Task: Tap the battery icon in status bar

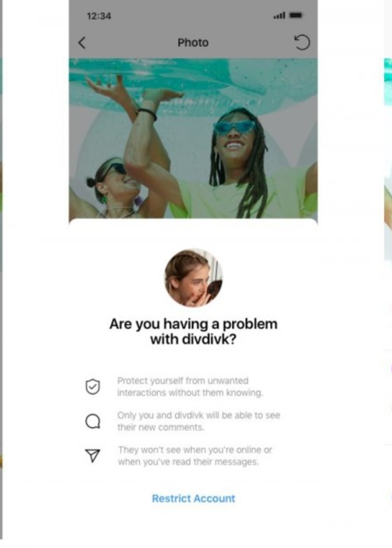Action: (296, 15)
